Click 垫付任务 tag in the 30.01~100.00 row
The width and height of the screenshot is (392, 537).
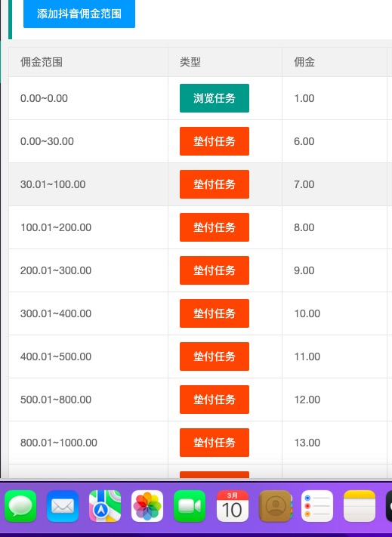click(215, 184)
